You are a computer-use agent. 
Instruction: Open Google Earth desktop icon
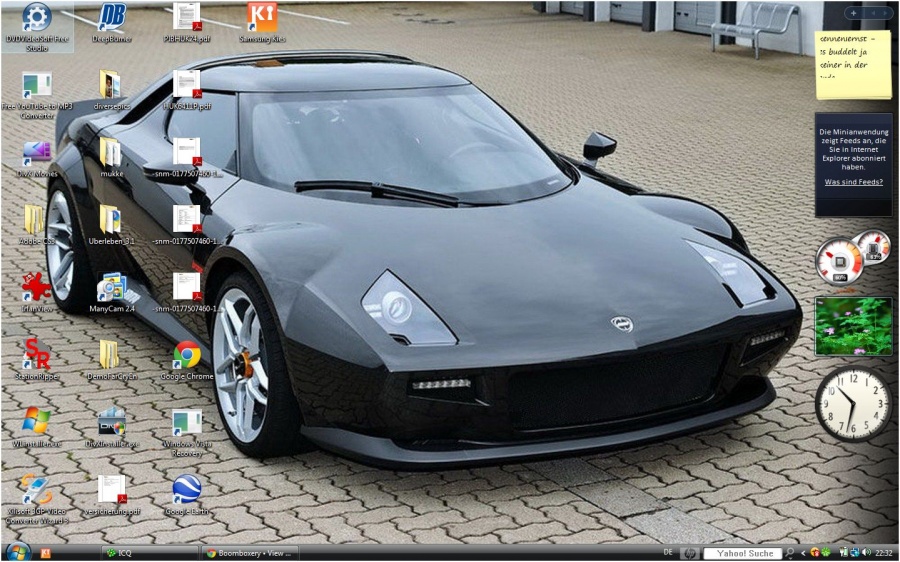click(x=187, y=490)
